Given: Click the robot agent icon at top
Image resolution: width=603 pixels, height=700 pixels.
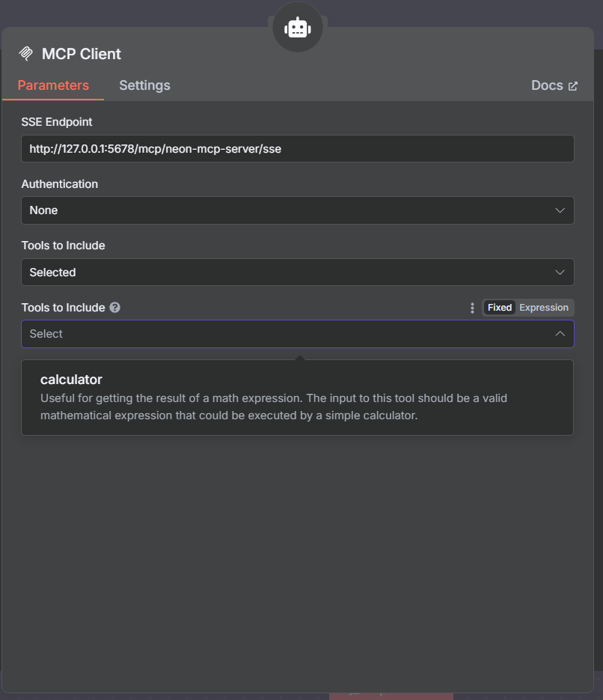Looking at the screenshot, I should click(297, 28).
